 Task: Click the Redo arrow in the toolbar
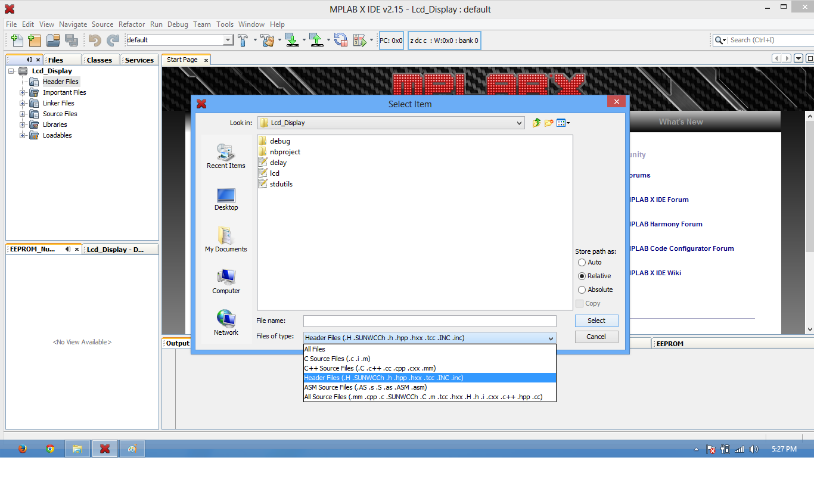pos(113,40)
